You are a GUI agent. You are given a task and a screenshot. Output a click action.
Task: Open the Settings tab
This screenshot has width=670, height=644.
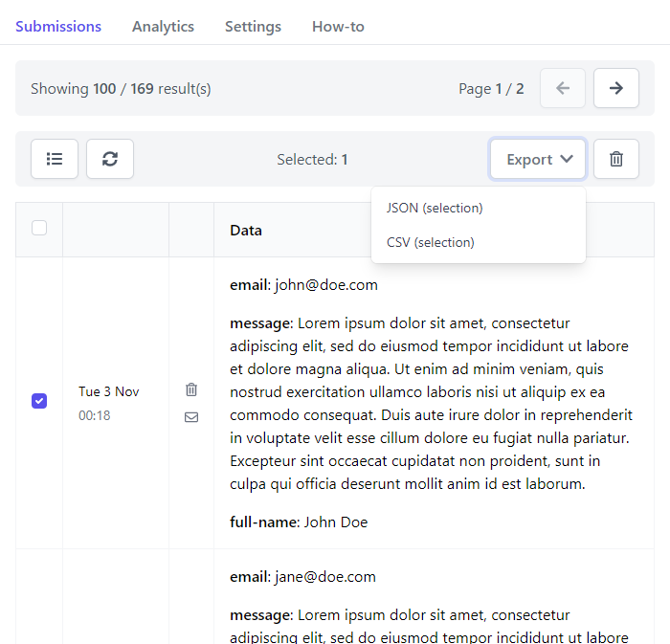coord(253,27)
